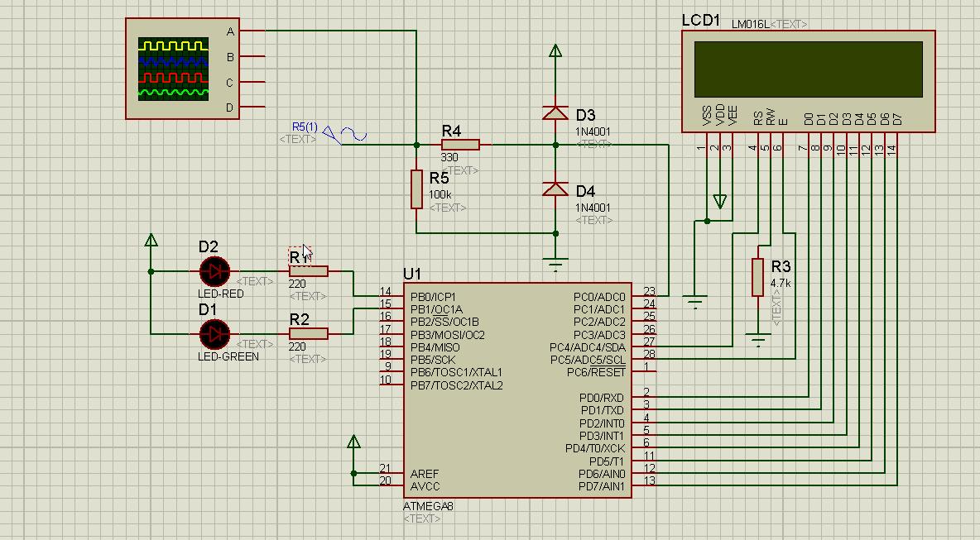Click the LCD1 green display screen
Image resolution: width=980 pixels, height=540 pixels.
pyautogui.click(x=808, y=69)
